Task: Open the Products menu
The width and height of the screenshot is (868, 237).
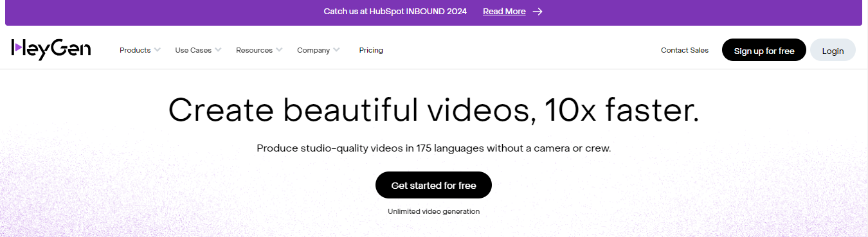Action: [x=135, y=50]
